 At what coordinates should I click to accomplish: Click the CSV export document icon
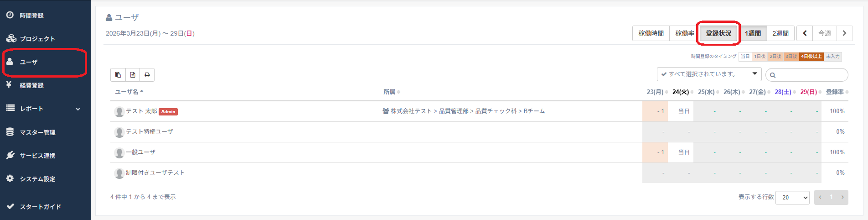click(133, 75)
